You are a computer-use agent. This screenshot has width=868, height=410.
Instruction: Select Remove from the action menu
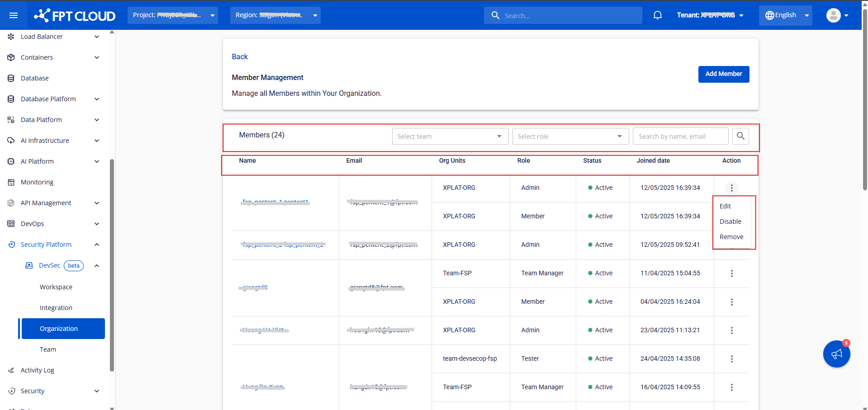(x=732, y=237)
